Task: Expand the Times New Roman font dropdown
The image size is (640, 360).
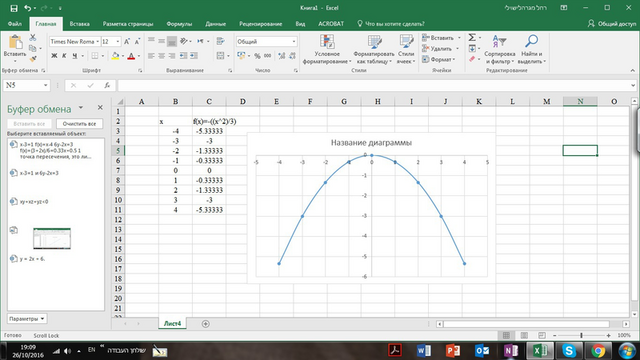Action: (98, 42)
